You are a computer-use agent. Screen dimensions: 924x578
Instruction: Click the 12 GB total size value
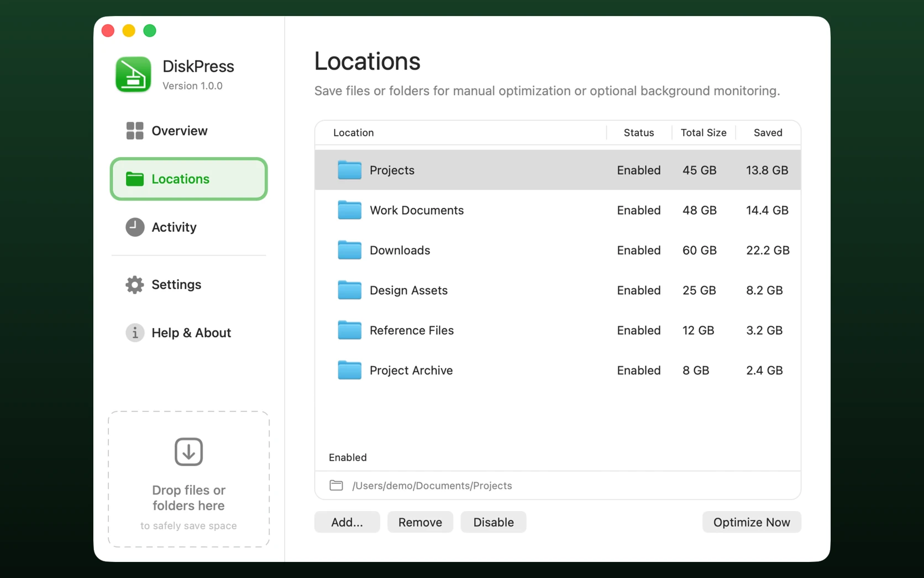(698, 330)
